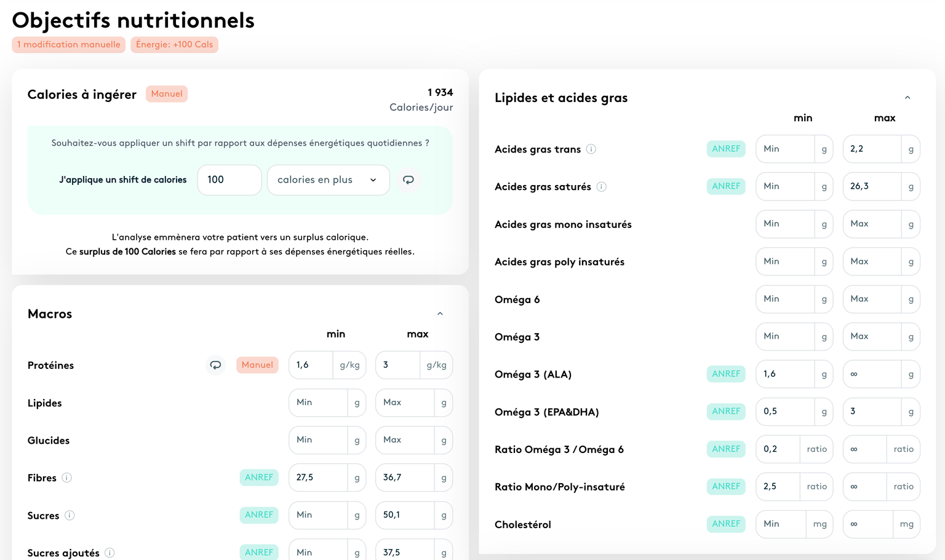The image size is (945, 560).
Task: Show info for Acides gras trans
Action: click(591, 149)
